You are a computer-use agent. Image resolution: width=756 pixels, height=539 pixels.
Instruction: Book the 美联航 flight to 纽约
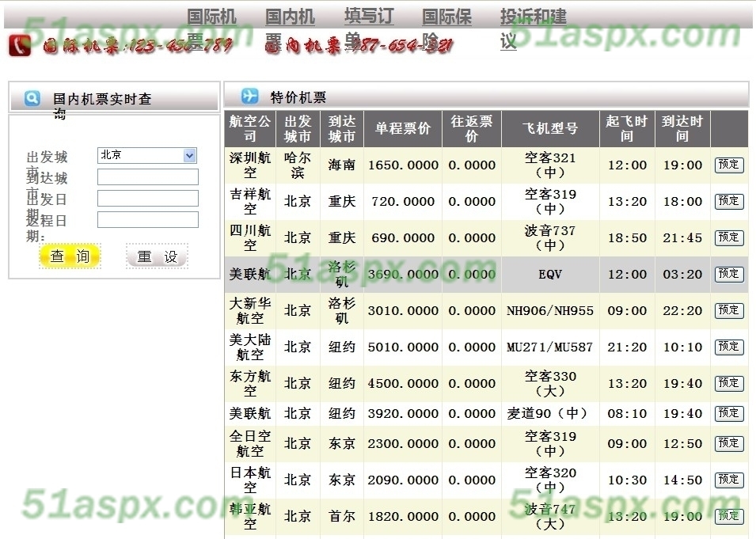[x=729, y=413]
